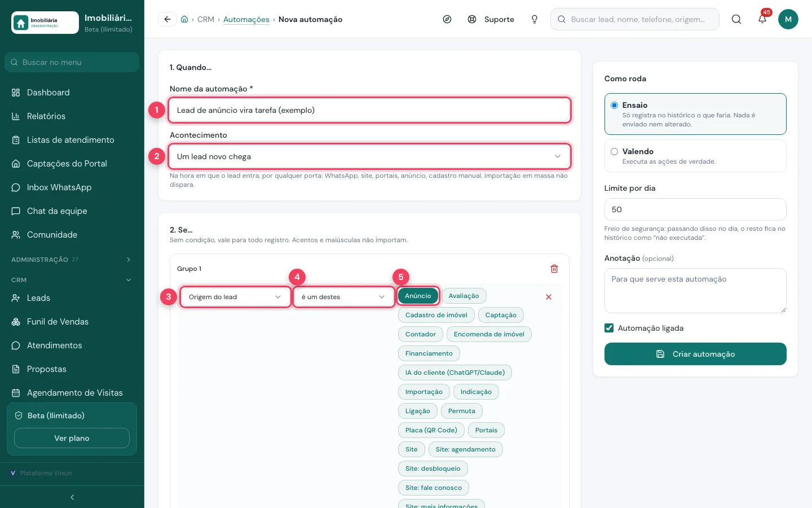The width and height of the screenshot is (812, 508).
Task: Click the search magnifier icon in header
Action: 736,19
